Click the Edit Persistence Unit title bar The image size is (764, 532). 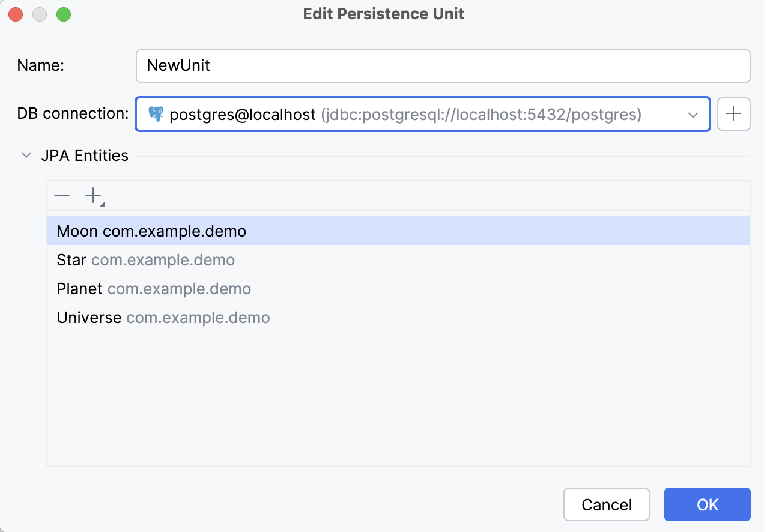383,14
